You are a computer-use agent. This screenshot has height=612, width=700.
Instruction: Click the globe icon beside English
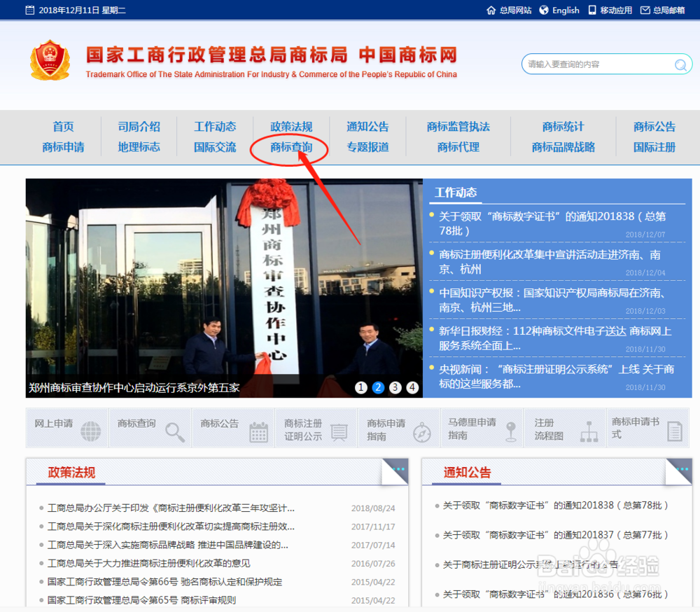544,10
